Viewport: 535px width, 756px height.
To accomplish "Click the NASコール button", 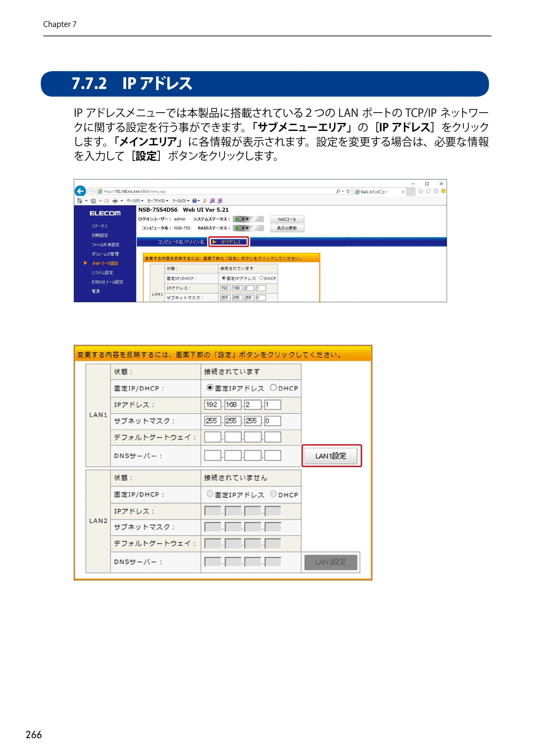I will (287, 219).
